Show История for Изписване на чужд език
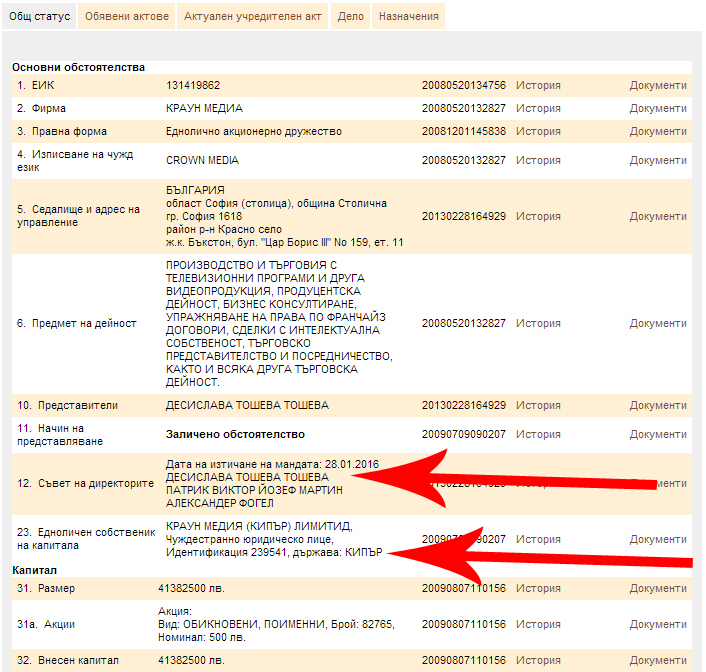 point(538,160)
